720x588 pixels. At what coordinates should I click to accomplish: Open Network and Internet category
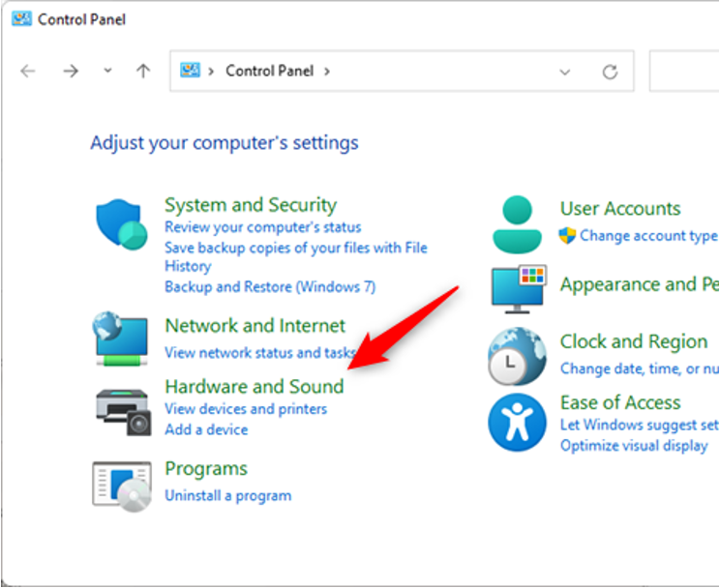(255, 326)
